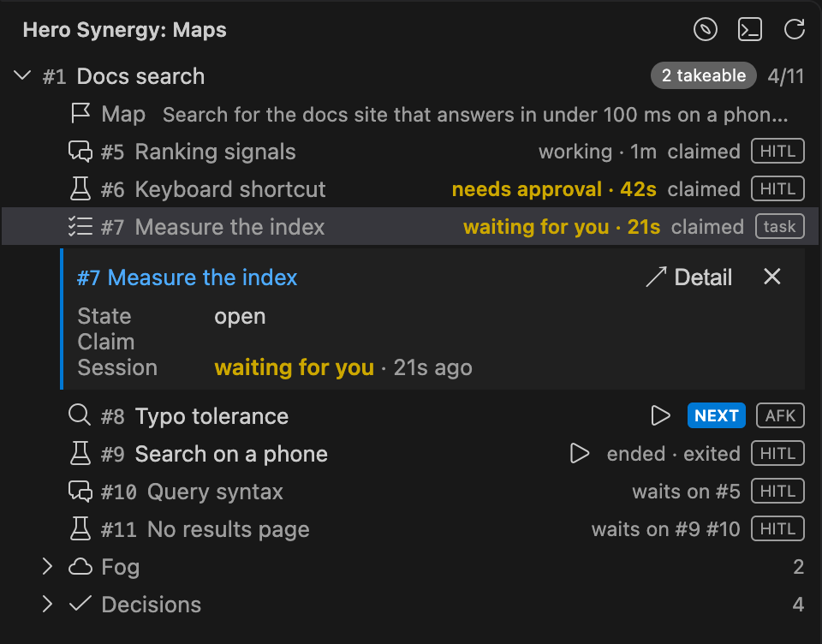This screenshot has width=822, height=644.
Task: Click the NEXT badge on Typo tolerance
Action: point(716,416)
